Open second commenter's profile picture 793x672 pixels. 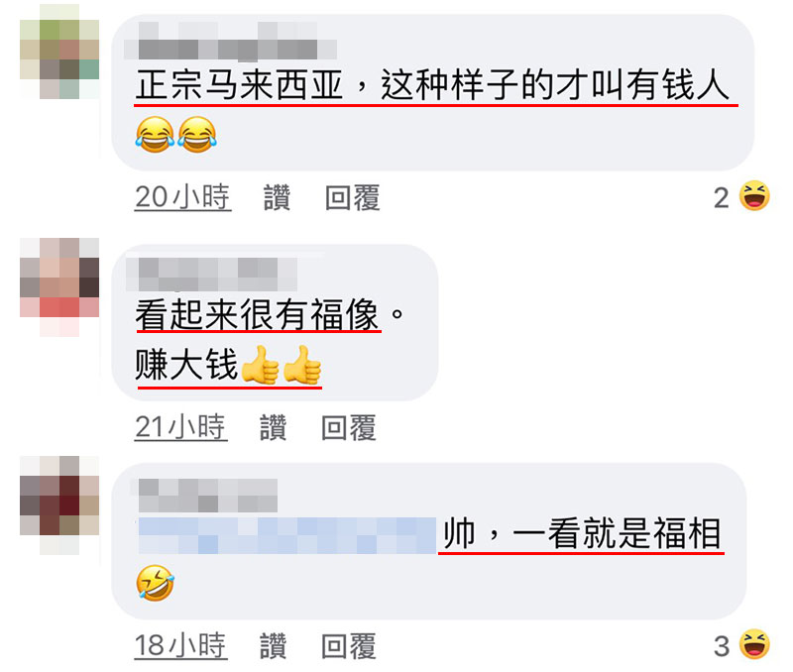coord(59,286)
